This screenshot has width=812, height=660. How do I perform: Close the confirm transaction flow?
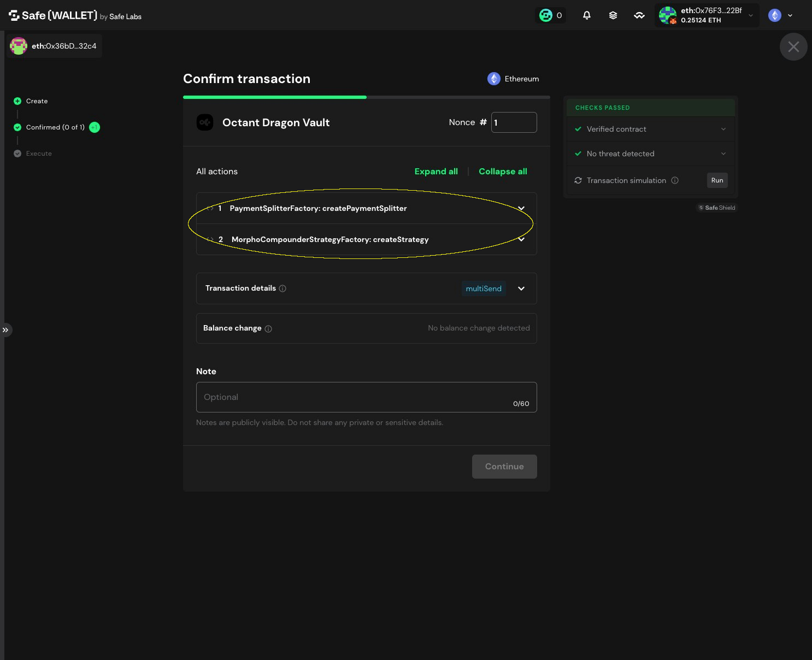tap(793, 47)
